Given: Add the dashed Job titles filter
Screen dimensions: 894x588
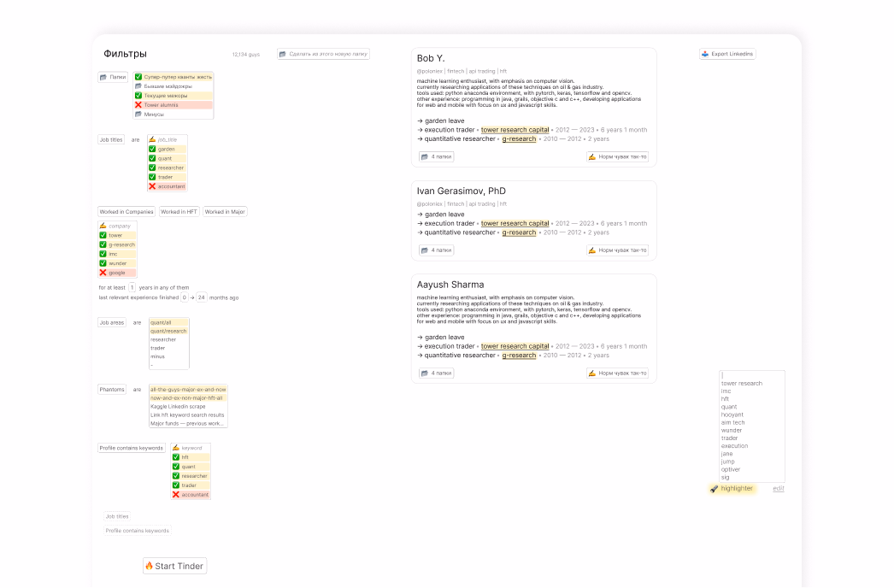Looking at the screenshot, I should tap(117, 517).
